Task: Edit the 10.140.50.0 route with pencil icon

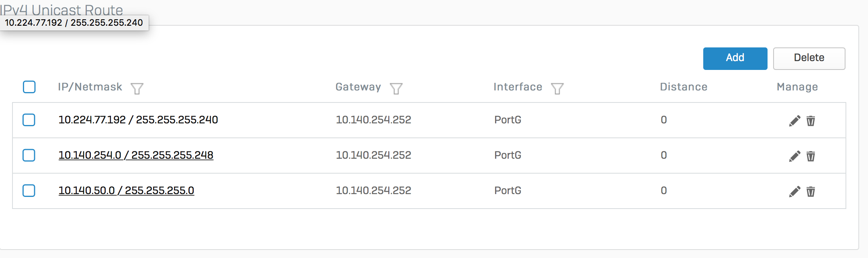Action: tap(794, 191)
